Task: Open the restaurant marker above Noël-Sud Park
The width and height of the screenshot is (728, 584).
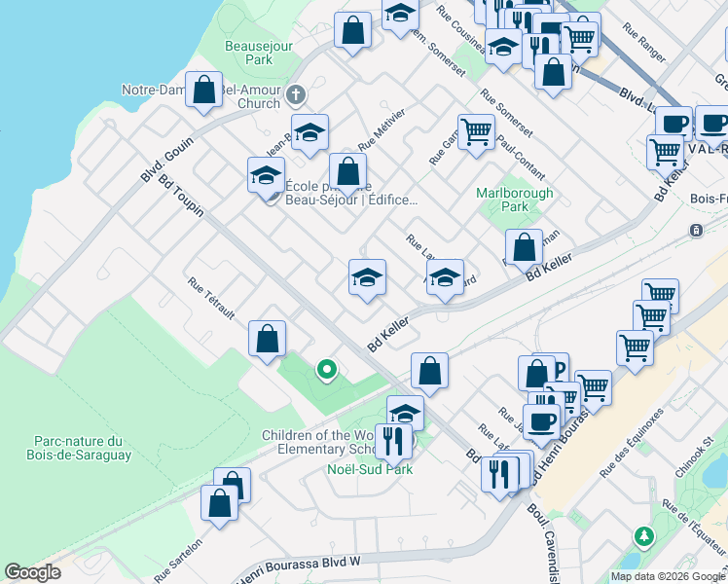Action: (x=394, y=443)
